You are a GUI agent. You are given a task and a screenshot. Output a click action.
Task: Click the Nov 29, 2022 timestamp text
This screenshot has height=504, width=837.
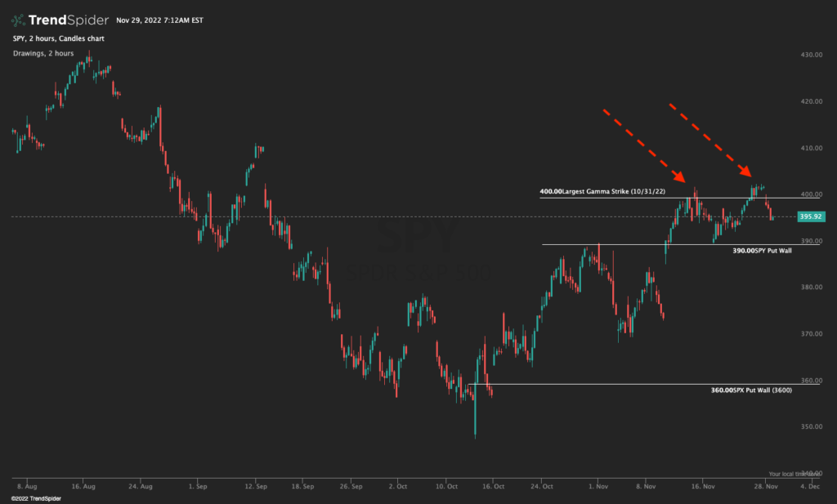(x=162, y=20)
